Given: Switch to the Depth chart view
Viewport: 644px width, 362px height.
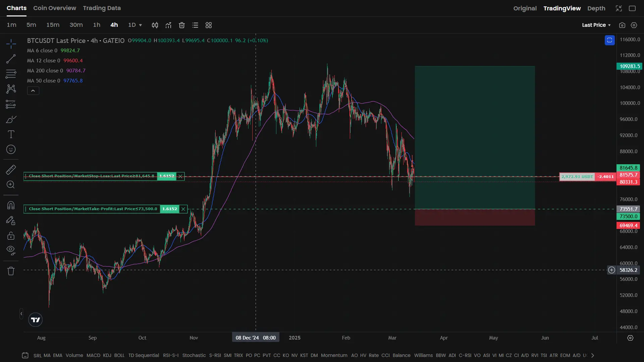Looking at the screenshot, I should pyautogui.click(x=596, y=8).
